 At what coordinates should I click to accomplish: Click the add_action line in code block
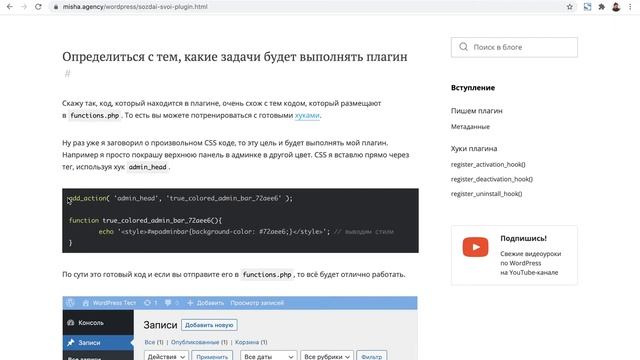coord(180,198)
